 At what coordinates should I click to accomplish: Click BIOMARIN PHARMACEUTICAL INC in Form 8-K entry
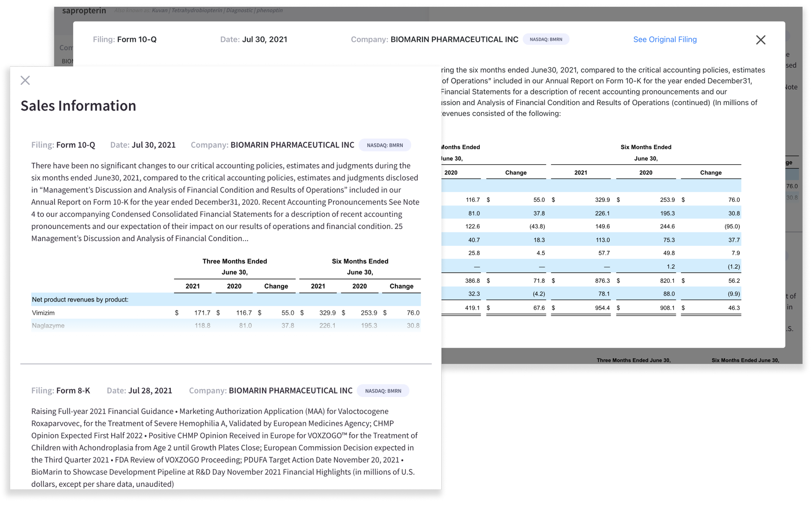(x=290, y=391)
